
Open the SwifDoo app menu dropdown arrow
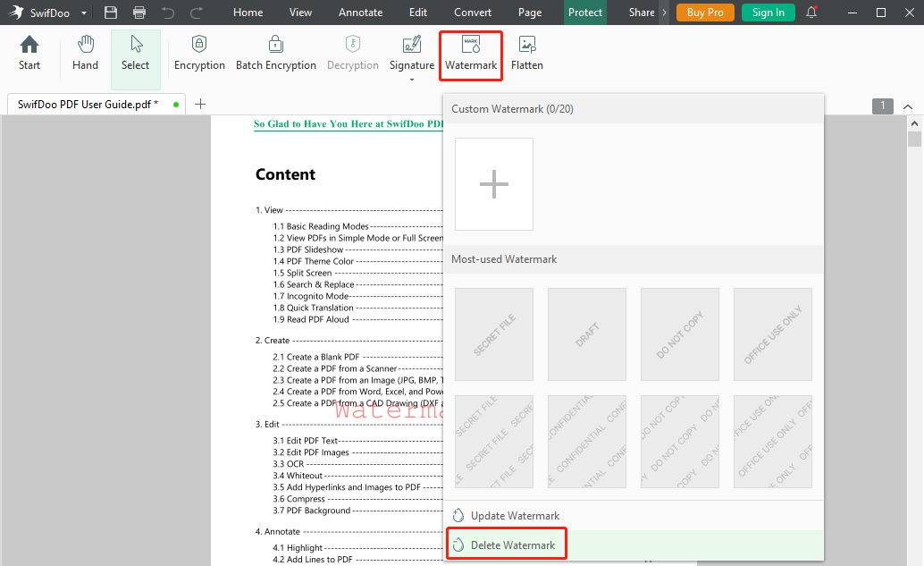point(84,13)
